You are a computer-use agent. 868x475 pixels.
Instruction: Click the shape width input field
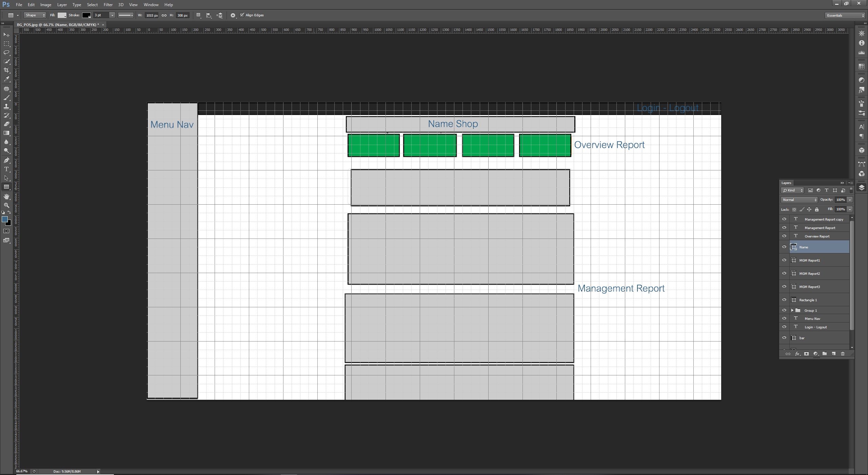click(x=151, y=15)
